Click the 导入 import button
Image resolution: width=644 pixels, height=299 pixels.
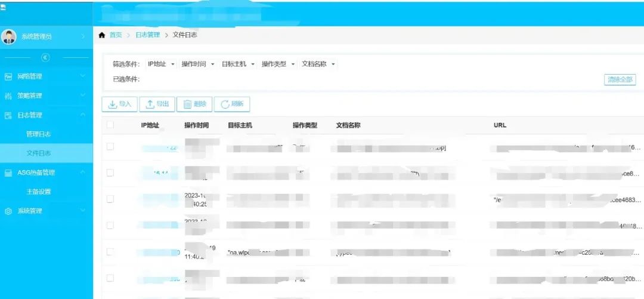(x=119, y=104)
